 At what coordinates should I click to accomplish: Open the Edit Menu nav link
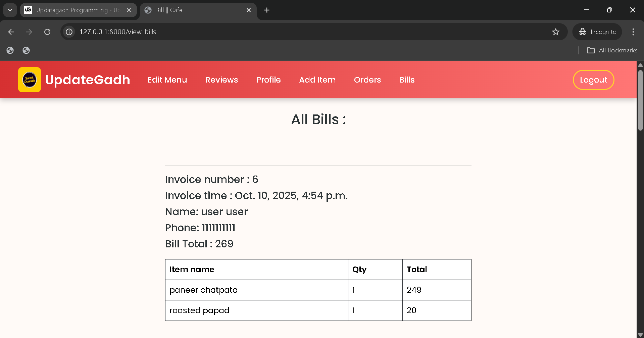167,80
